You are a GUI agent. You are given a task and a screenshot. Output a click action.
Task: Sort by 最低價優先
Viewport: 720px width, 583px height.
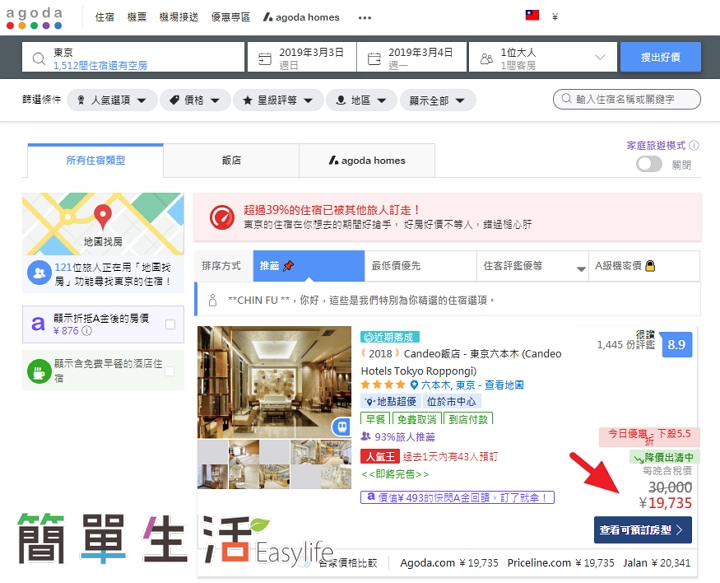click(421, 266)
